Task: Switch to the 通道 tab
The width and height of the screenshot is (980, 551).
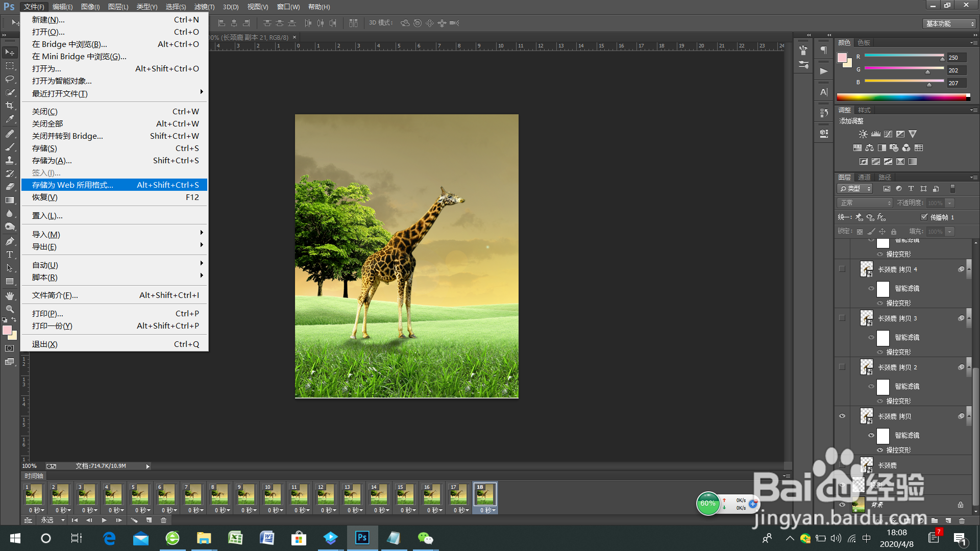Action: pyautogui.click(x=864, y=177)
